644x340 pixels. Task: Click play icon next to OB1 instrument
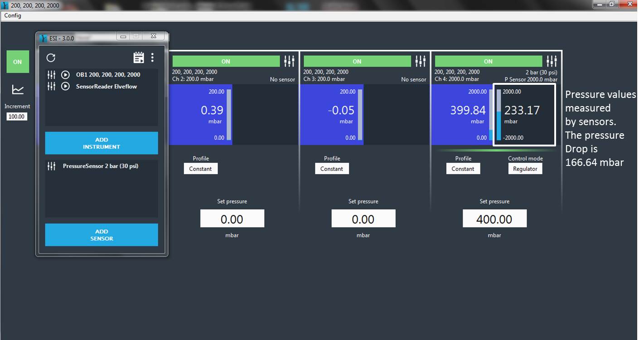(x=65, y=75)
